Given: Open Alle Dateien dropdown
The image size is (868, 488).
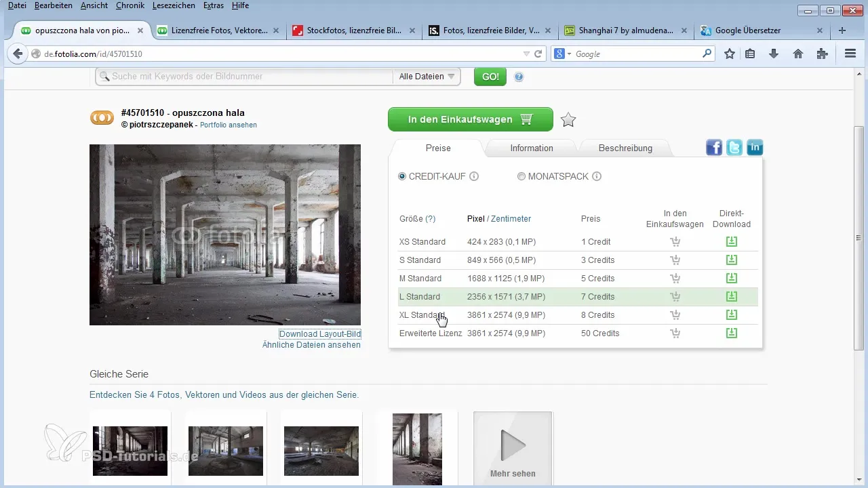Looking at the screenshot, I should point(427,77).
